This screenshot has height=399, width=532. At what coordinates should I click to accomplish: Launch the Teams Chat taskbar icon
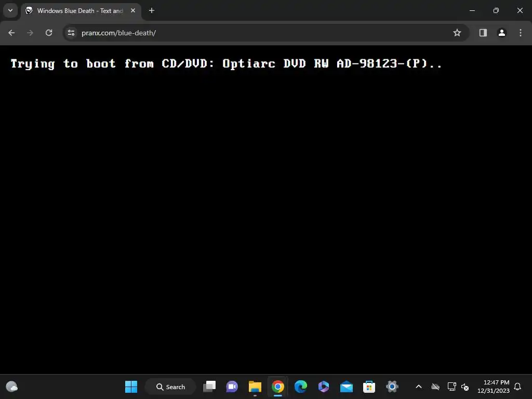(232, 387)
